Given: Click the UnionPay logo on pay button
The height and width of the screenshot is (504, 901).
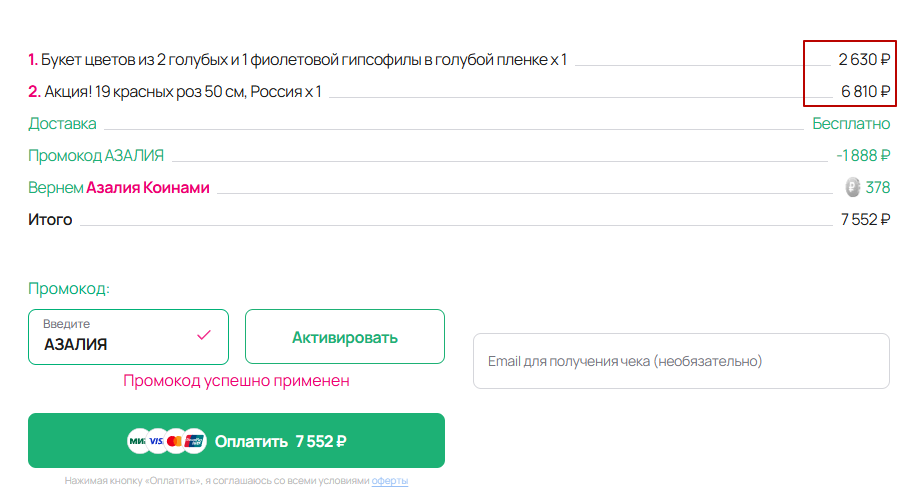Looking at the screenshot, I should (x=194, y=441).
